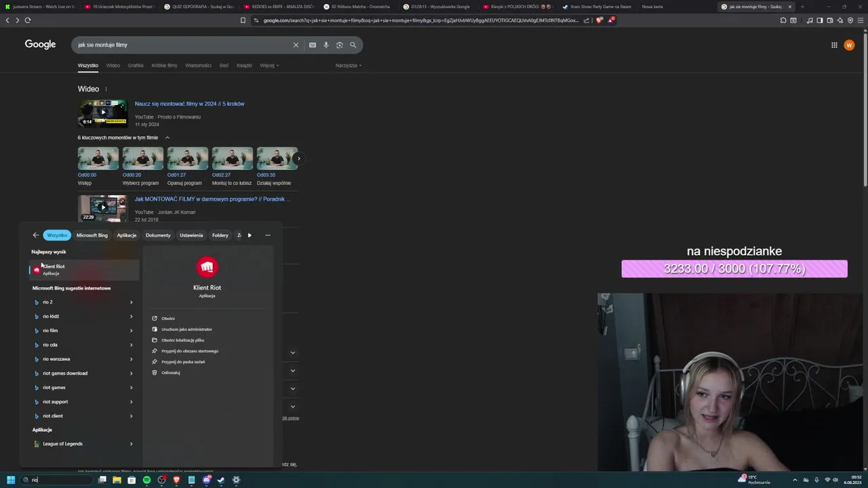This screenshot has height=488, width=868.
Task: Open a new browser tab plus button
Action: 802,7
